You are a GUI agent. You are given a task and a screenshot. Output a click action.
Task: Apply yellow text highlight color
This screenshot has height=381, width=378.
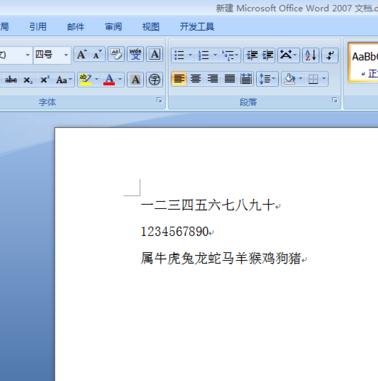tap(86, 80)
